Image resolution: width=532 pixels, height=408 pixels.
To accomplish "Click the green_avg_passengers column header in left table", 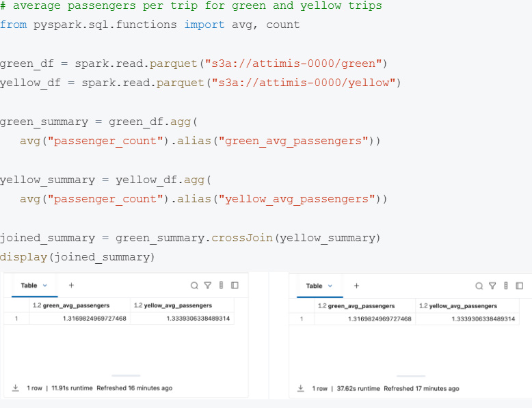I will (x=76, y=305).
